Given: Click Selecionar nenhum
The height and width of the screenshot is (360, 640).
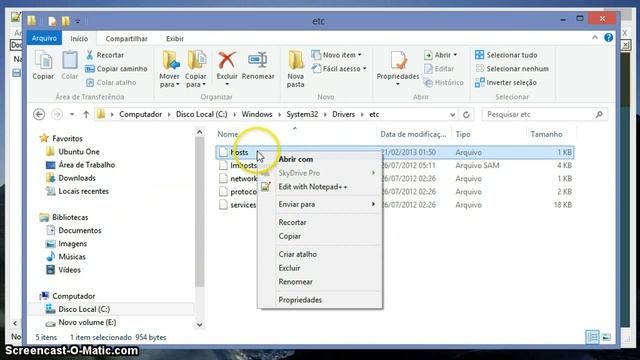Looking at the screenshot, I should 512,69.
